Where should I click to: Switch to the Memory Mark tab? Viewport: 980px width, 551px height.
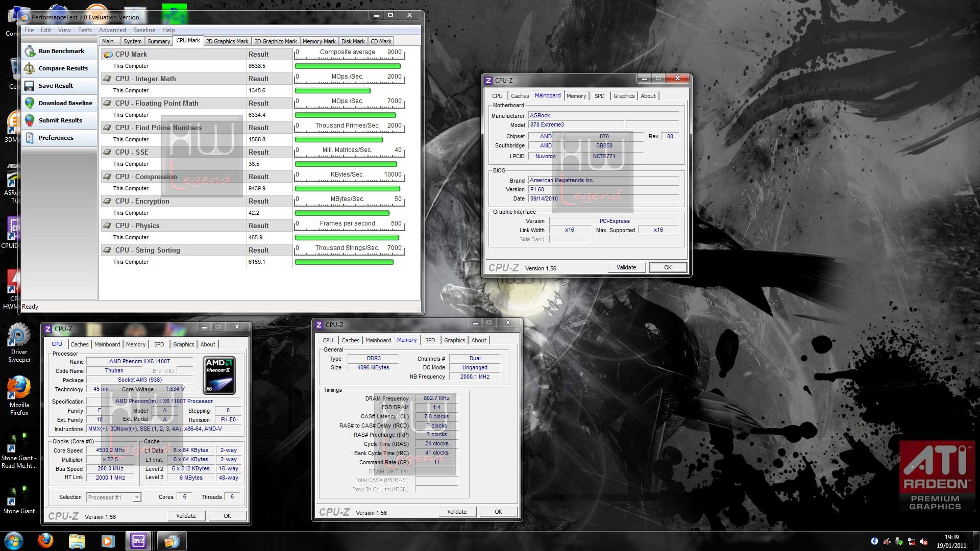(x=319, y=41)
